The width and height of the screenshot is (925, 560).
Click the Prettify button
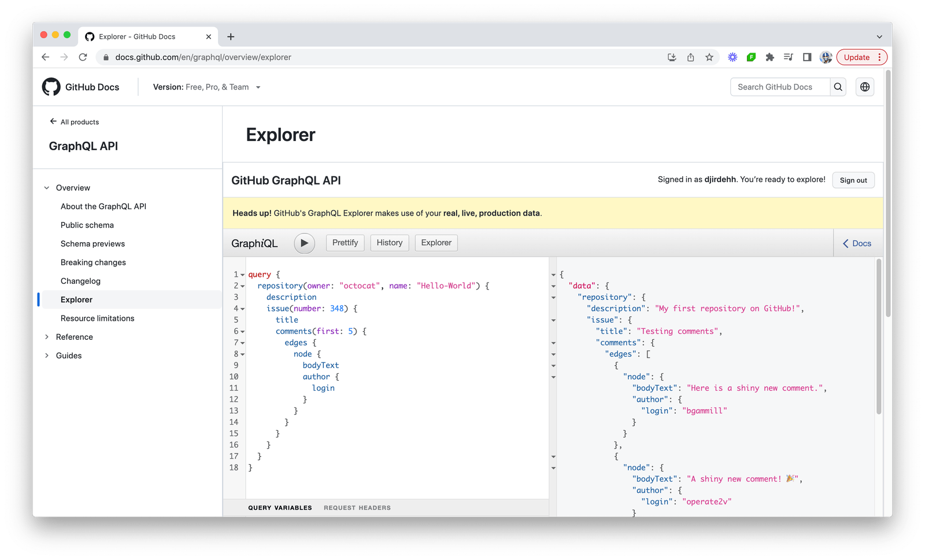(x=345, y=243)
